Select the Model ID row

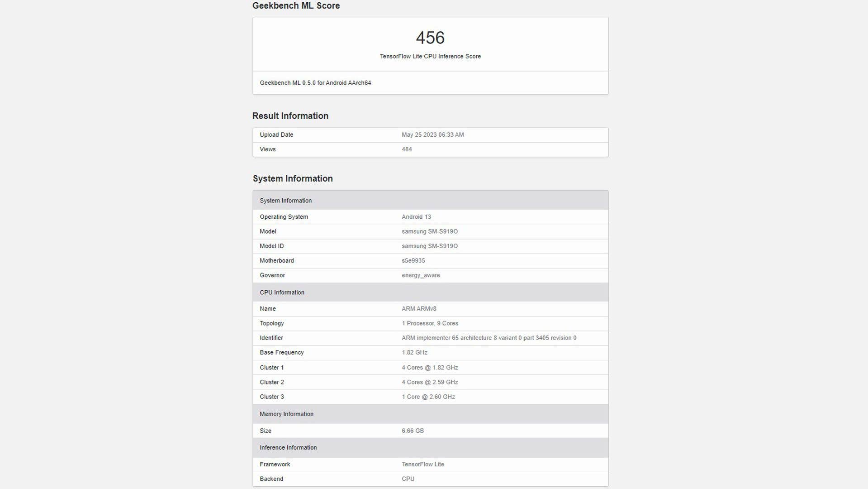click(x=272, y=246)
